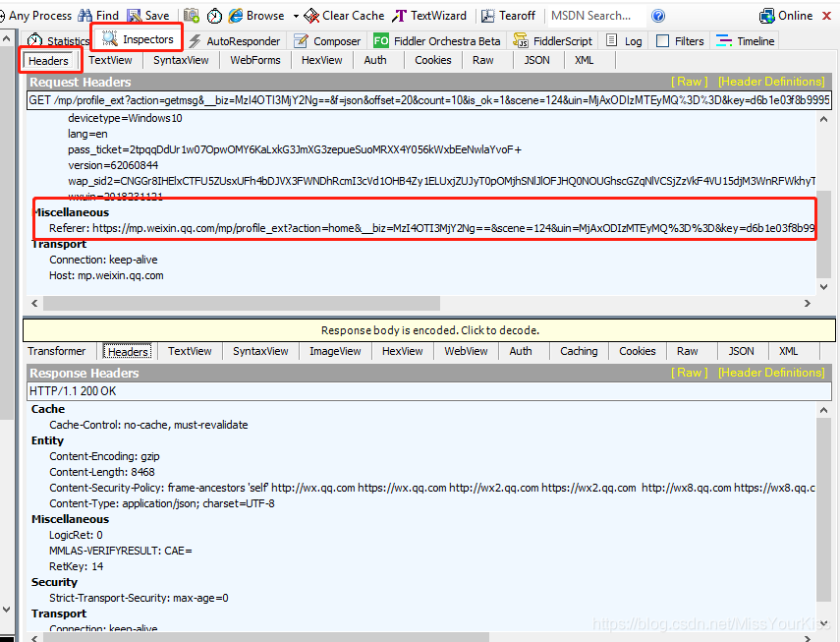Open the Find sessions binoculars tool
This screenshot has width=840, height=642.
click(x=98, y=16)
